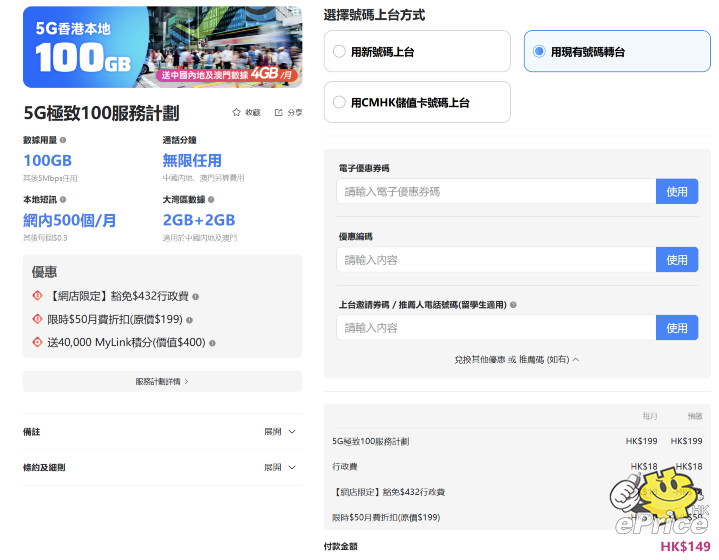719x560 pixels.
Task: Select the 用新號碼上台 radio option
Action: coord(417,51)
